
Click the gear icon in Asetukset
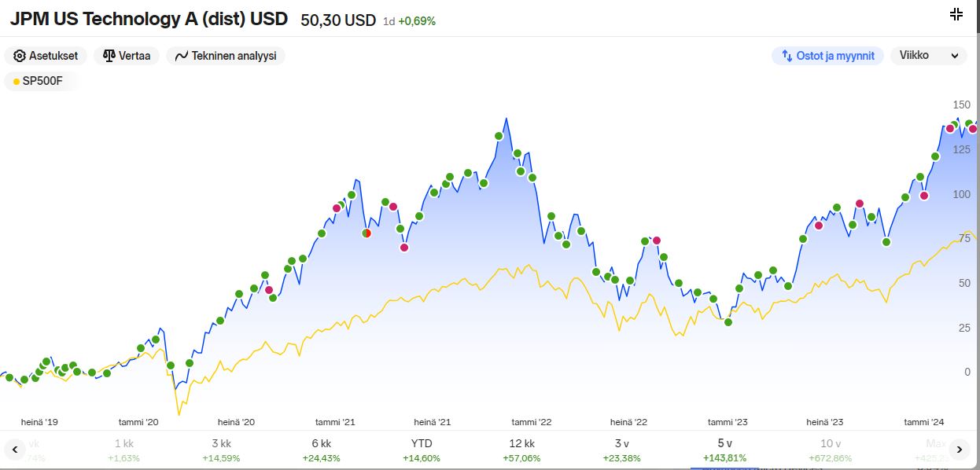pyautogui.click(x=20, y=56)
